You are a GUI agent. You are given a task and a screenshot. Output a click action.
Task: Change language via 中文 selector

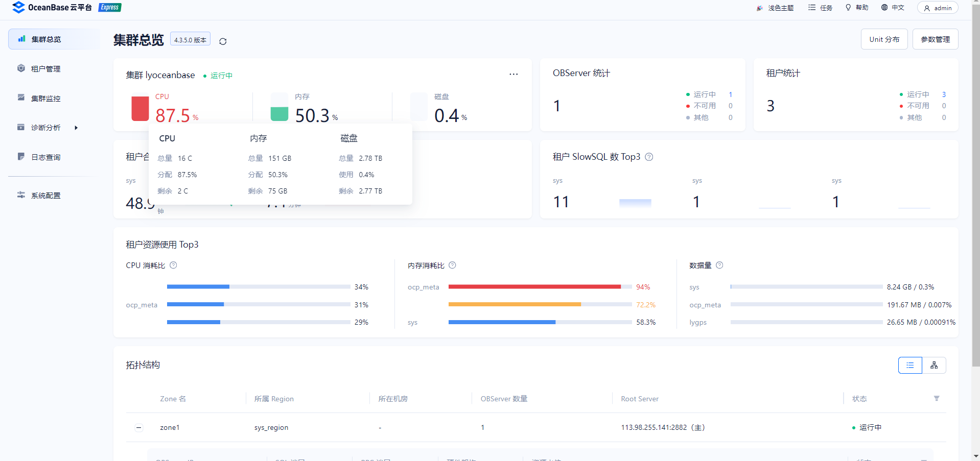click(x=893, y=8)
